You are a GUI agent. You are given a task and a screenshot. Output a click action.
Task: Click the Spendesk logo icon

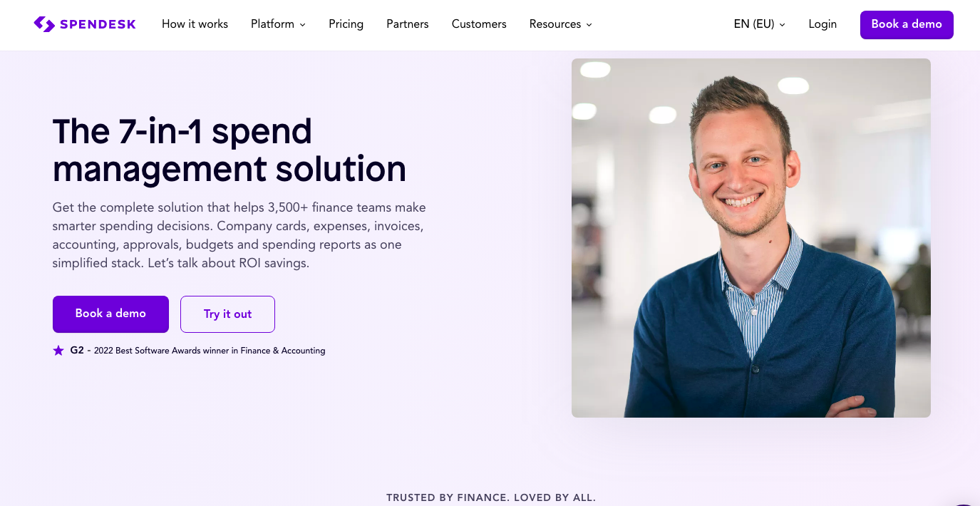tap(43, 24)
